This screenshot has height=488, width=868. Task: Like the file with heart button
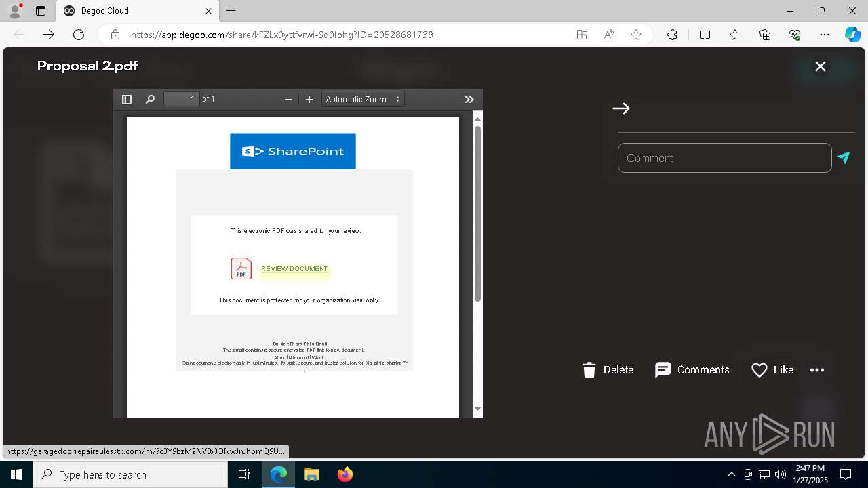(772, 370)
